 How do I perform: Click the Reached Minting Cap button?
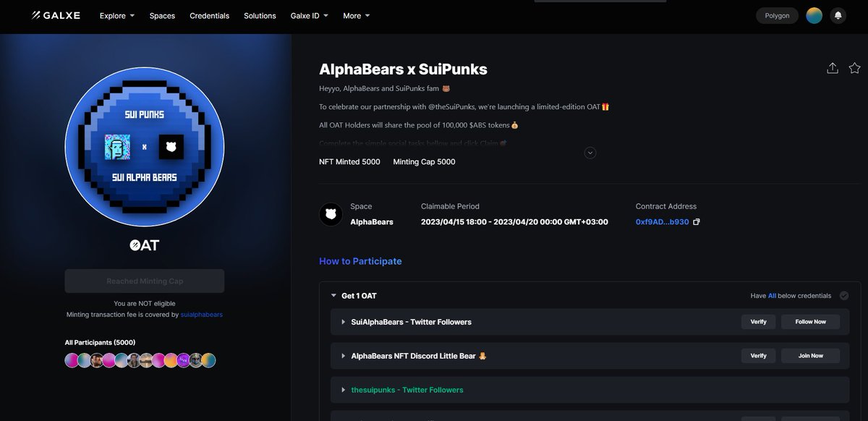[145, 281]
